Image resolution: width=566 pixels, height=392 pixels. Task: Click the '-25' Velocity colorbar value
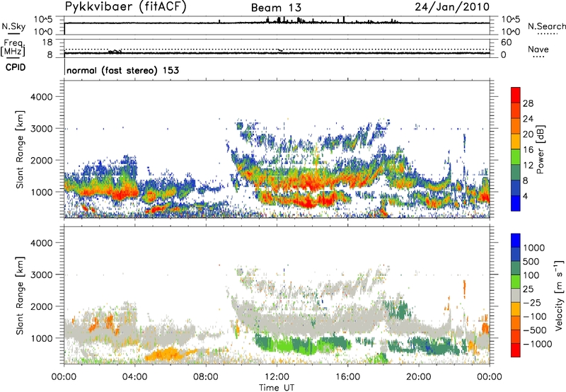532,302
